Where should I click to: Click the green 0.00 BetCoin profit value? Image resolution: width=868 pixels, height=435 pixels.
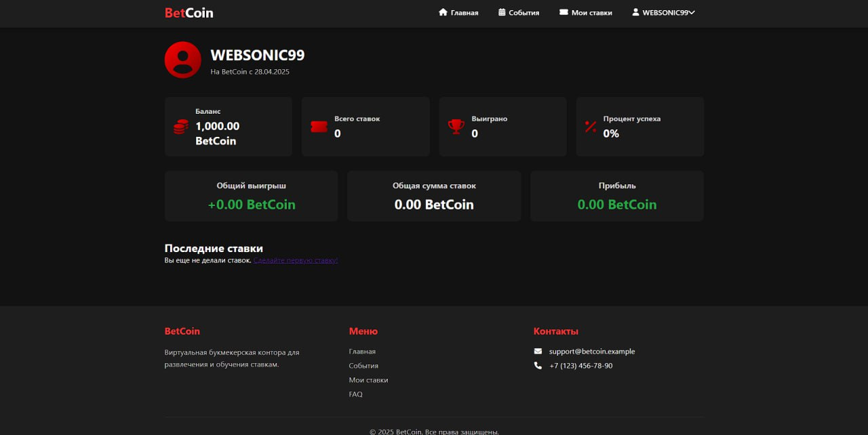point(617,205)
